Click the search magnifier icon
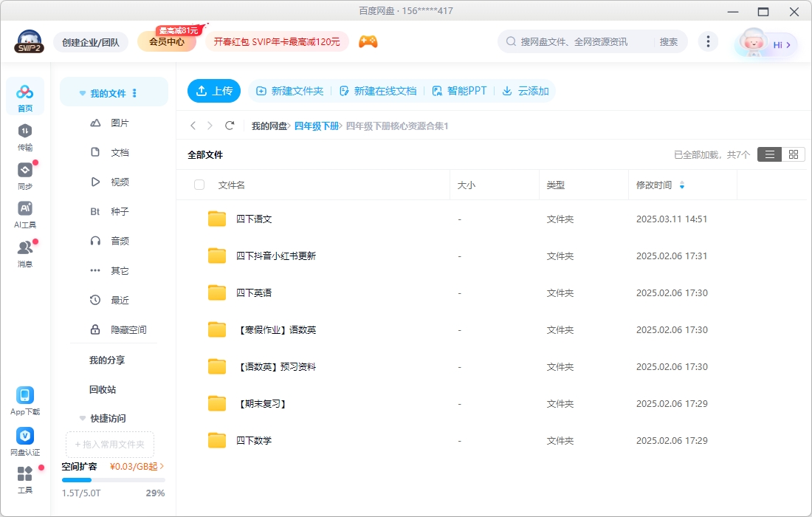The height and width of the screenshot is (517, 812). click(511, 41)
